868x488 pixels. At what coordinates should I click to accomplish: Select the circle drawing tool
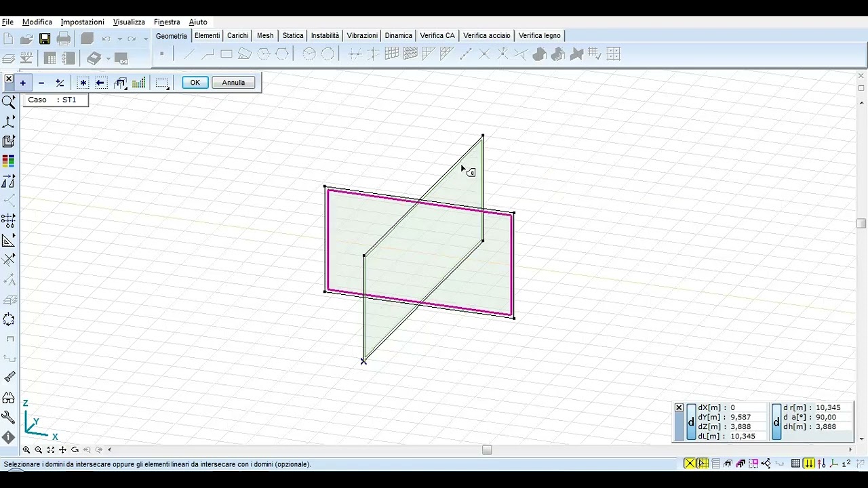click(328, 54)
